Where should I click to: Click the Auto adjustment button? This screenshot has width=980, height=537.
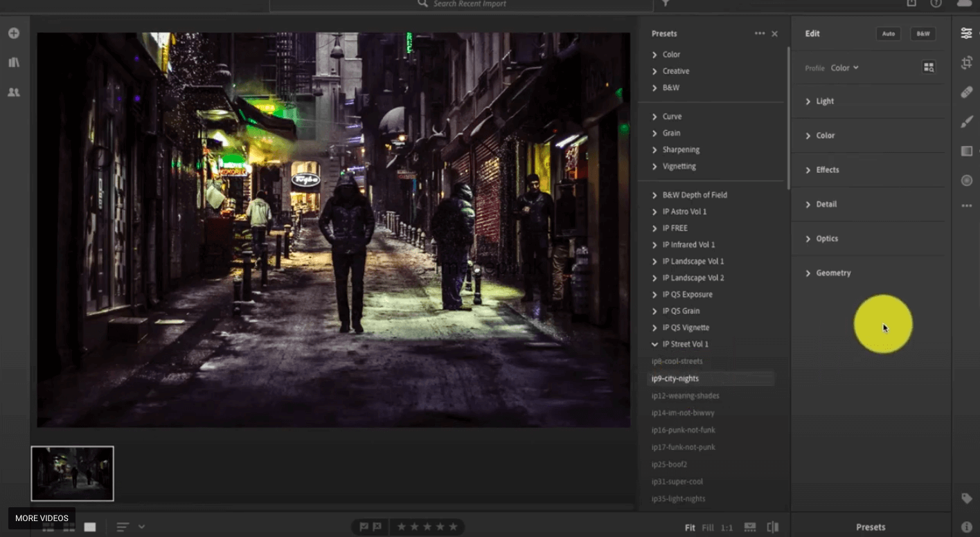point(888,33)
